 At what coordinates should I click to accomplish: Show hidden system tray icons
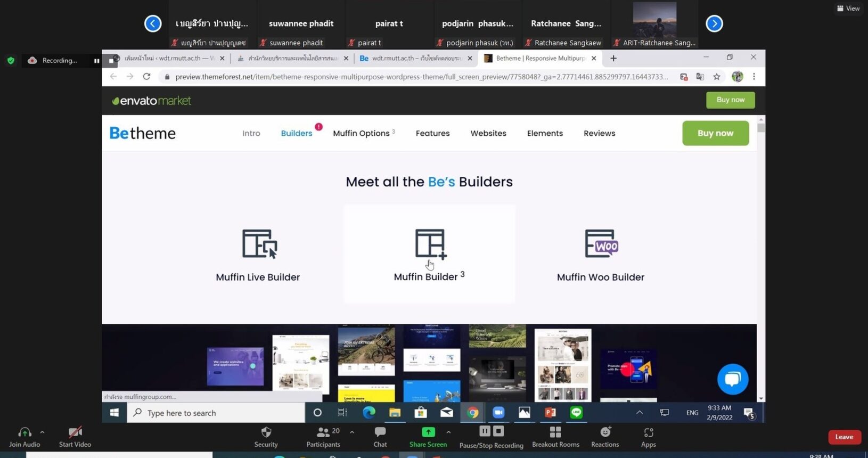[x=640, y=412]
